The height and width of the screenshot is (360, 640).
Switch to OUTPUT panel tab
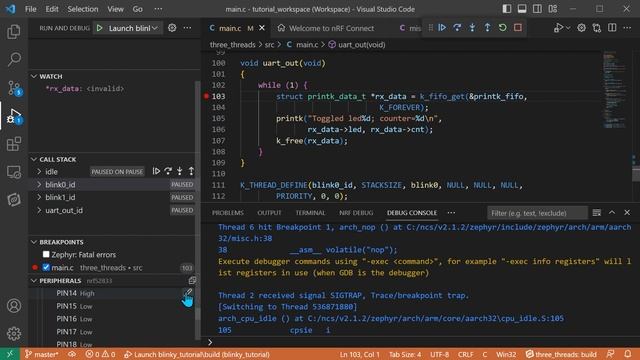[269, 213]
